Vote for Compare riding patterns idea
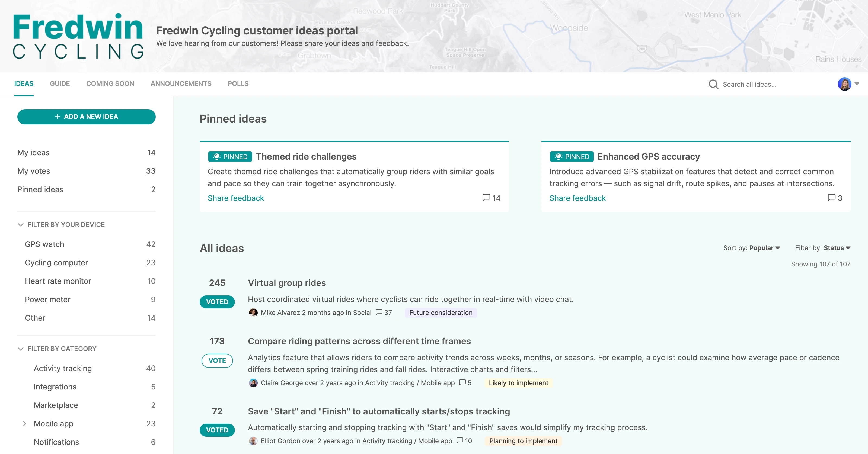The height and width of the screenshot is (454, 868). pyautogui.click(x=217, y=360)
